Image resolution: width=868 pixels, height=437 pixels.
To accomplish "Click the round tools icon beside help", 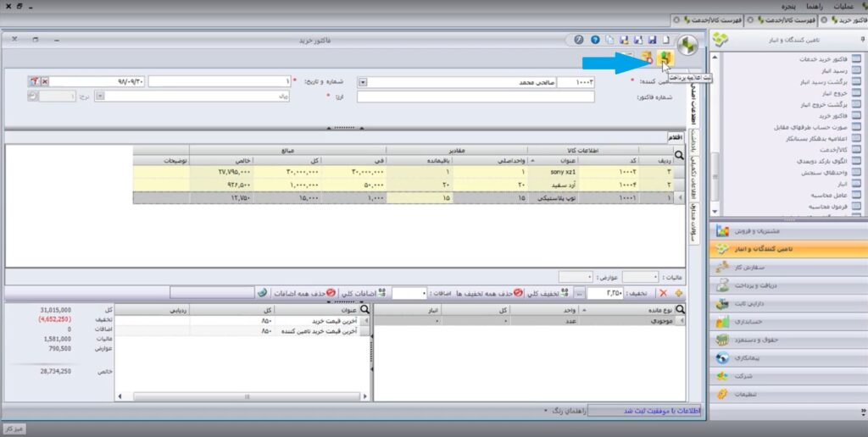I will pos(579,40).
